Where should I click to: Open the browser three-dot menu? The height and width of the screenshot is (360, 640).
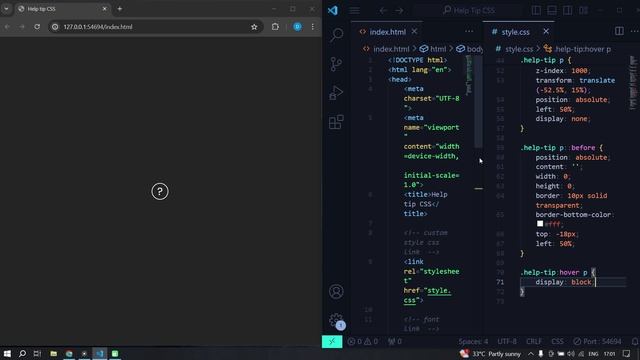313,27
